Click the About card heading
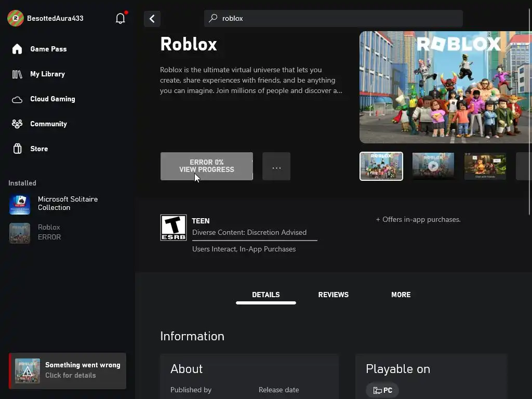Viewport: 532px width, 399px height. [x=187, y=369]
